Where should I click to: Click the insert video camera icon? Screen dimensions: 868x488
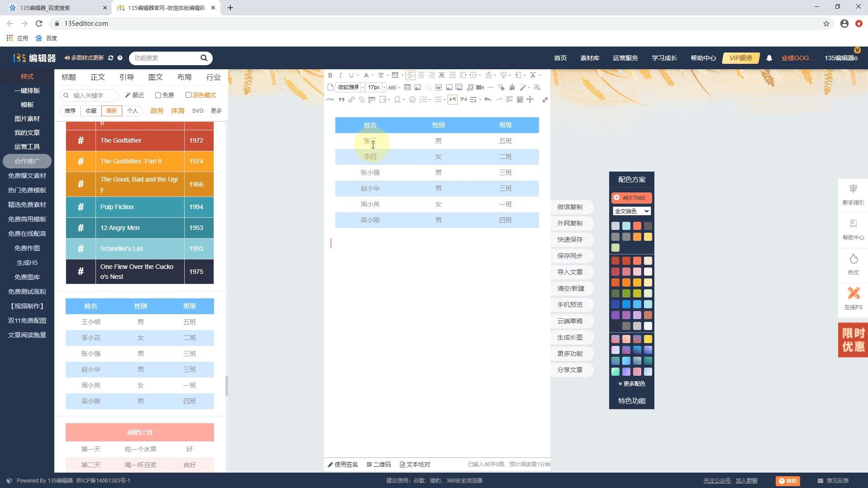tap(480, 87)
